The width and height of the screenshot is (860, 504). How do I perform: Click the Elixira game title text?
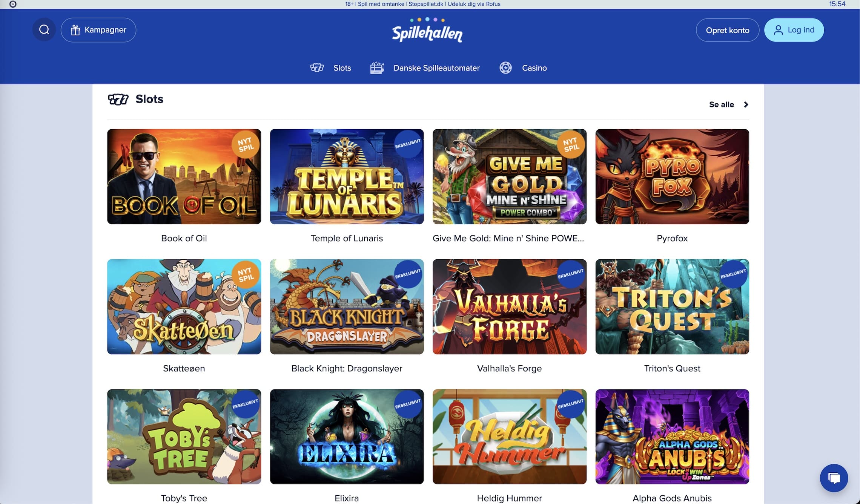coord(347,498)
